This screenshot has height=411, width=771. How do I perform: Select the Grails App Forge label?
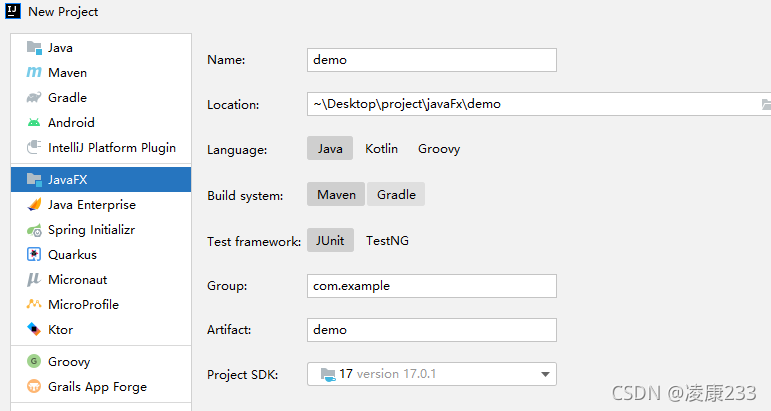coord(97,387)
